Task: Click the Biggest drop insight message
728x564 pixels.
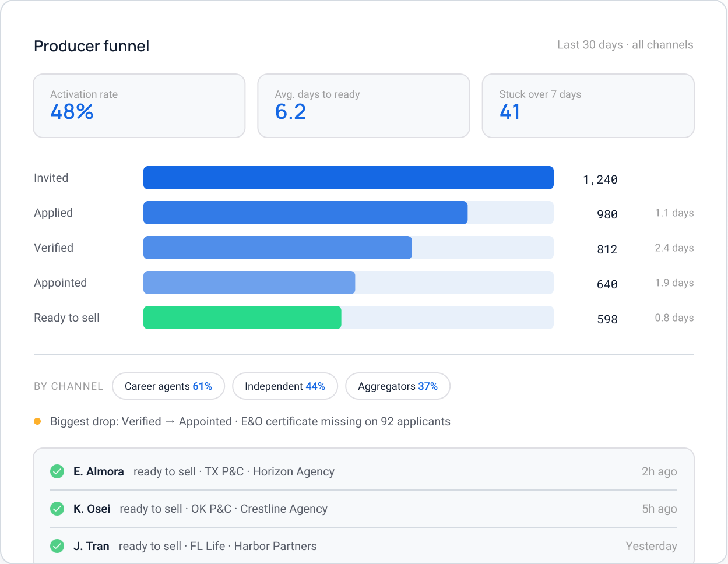Action: coord(250,421)
